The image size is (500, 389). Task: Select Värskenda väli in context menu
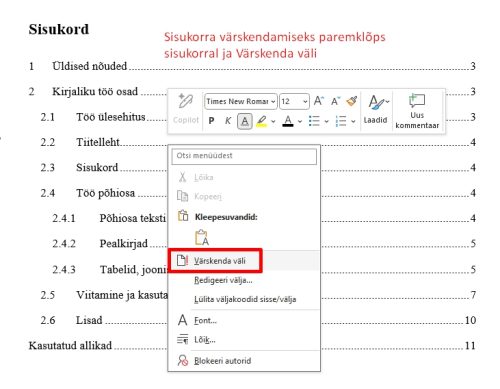coord(244,261)
